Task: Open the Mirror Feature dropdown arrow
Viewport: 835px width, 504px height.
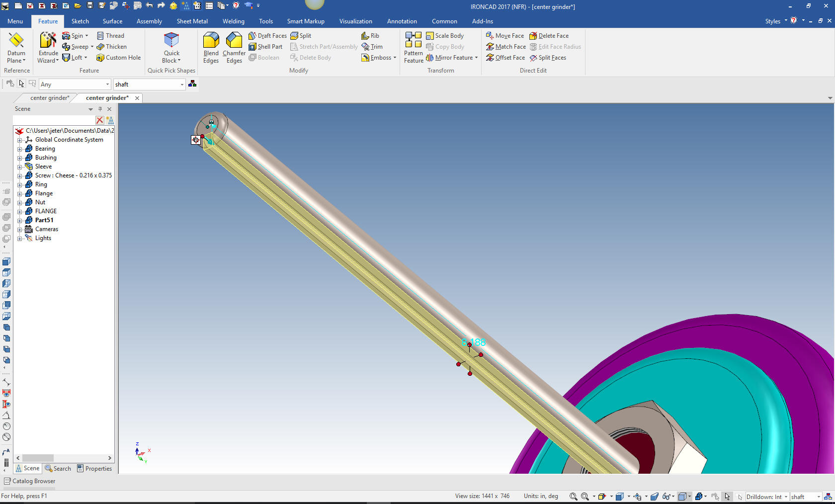Action: coord(476,58)
